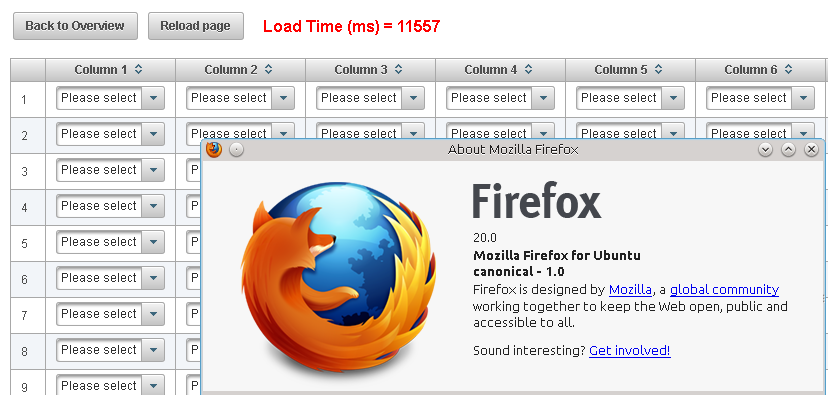Select row number 8 header cell
The image size is (828, 395).
pos(28,351)
